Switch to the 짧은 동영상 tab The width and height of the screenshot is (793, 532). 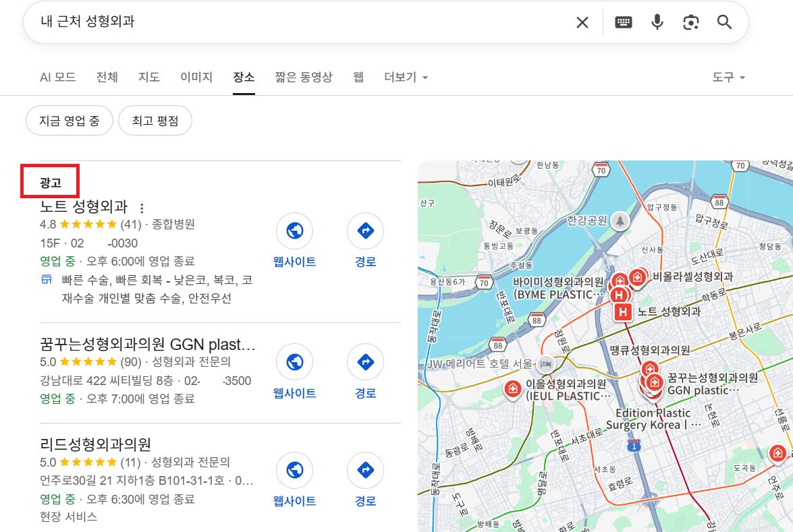coord(304,78)
